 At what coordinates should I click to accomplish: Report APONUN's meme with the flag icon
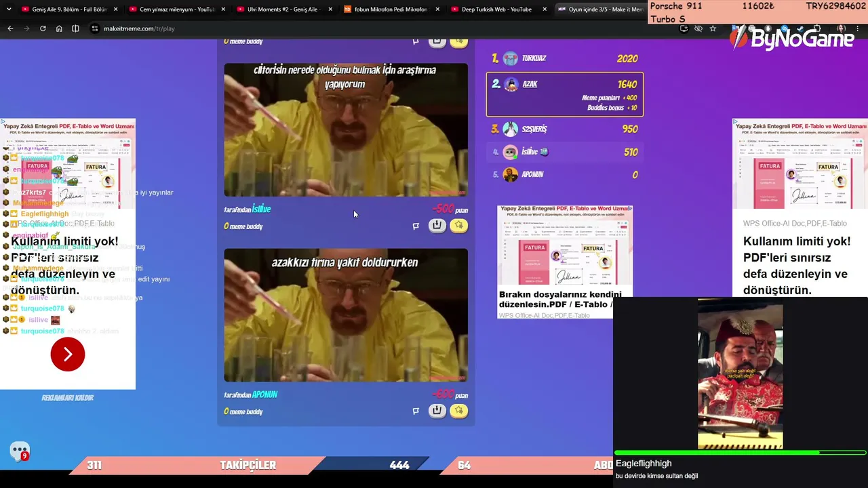coord(416,411)
